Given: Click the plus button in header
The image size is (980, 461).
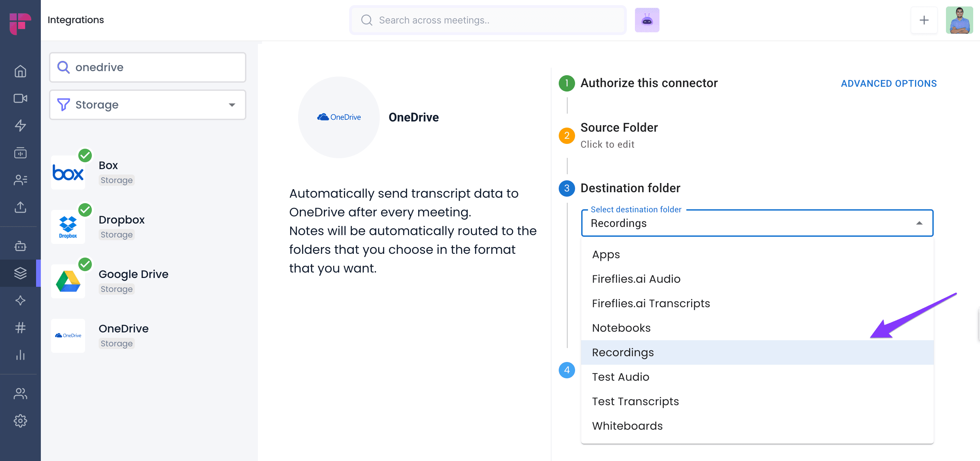Looking at the screenshot, I should [924, 20].
